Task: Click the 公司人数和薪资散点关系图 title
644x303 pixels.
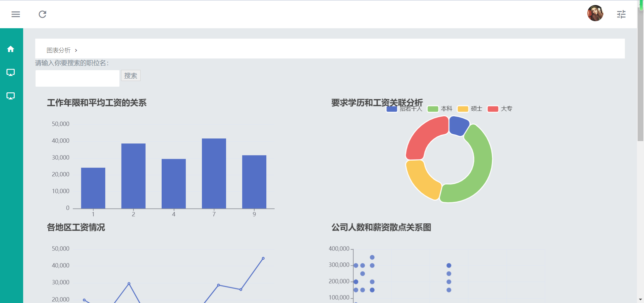Action: 381,227
